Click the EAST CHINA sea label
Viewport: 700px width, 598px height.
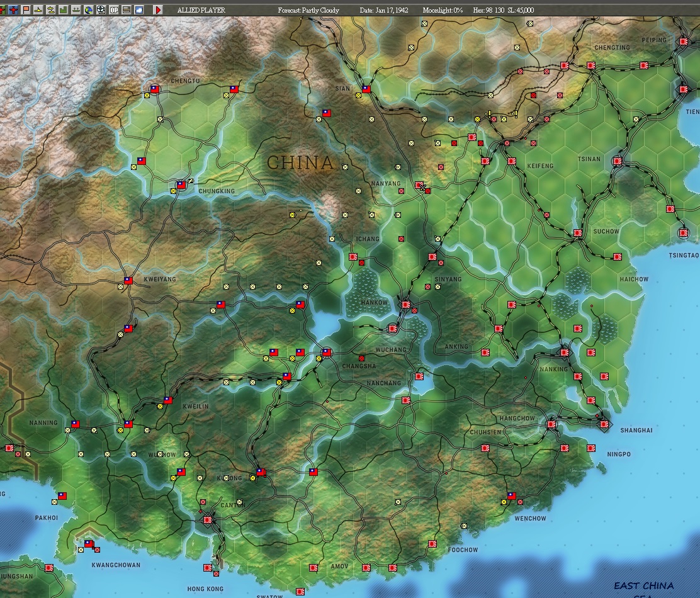[644, 585]
